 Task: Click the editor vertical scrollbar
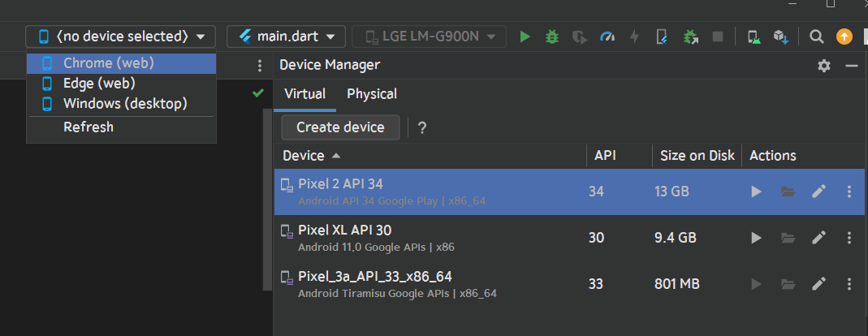click(268, 200)
